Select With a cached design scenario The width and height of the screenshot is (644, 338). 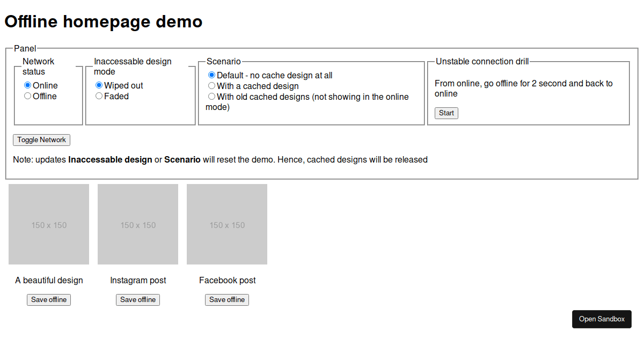pyautogui.click(x=212, y=86)
